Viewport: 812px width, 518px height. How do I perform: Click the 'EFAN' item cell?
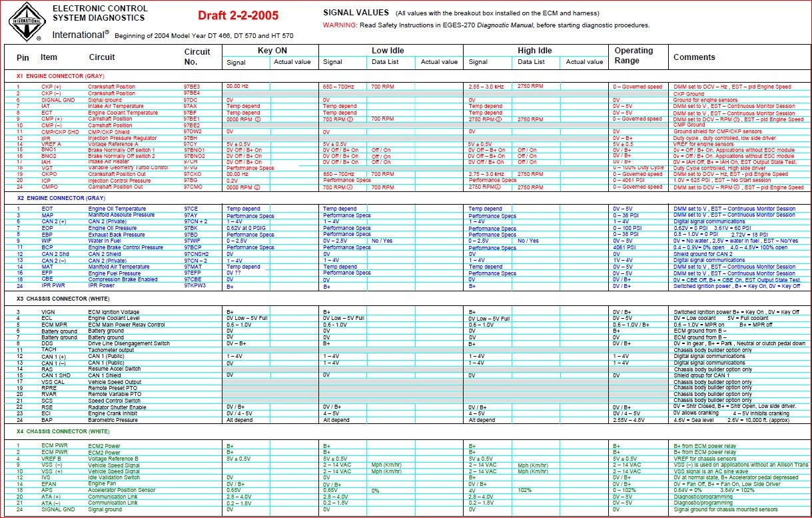[48, 484]
